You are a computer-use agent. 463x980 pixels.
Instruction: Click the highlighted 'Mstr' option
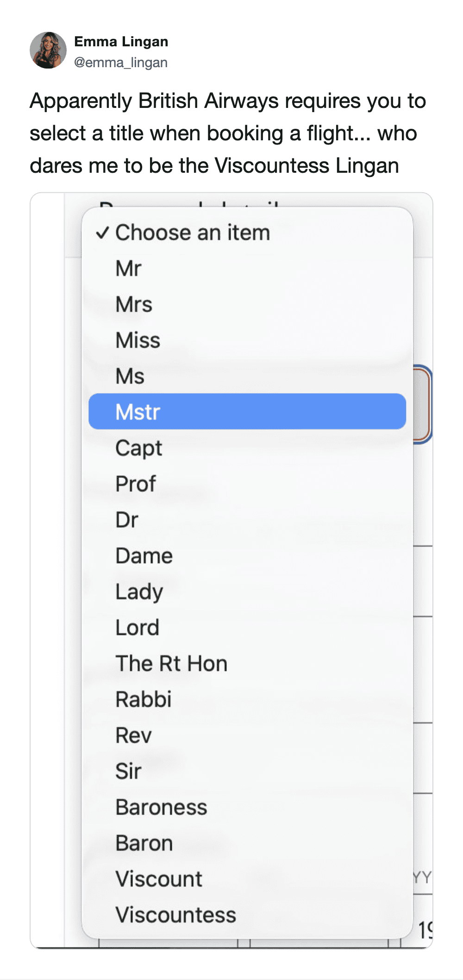(x=247, y=412)
